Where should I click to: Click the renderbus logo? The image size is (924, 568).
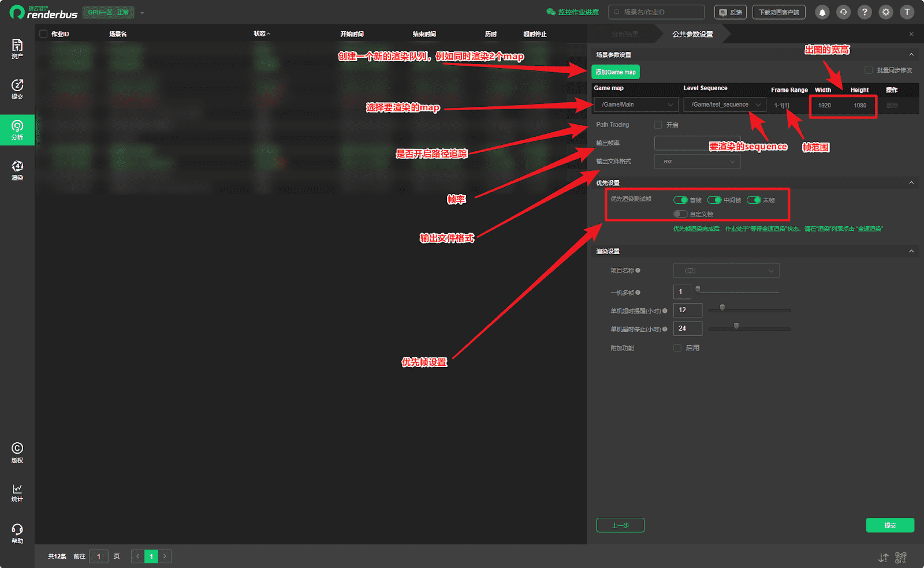[44, 12]
